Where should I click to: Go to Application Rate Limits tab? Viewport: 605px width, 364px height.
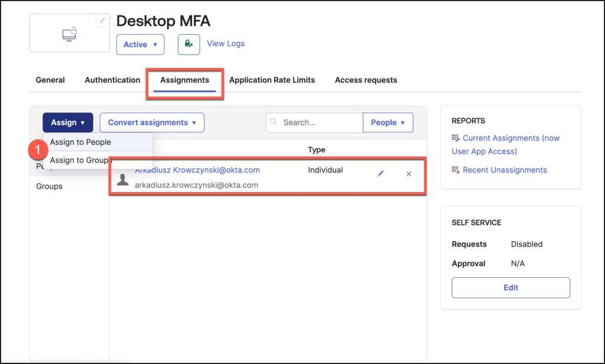click(272, 80)
